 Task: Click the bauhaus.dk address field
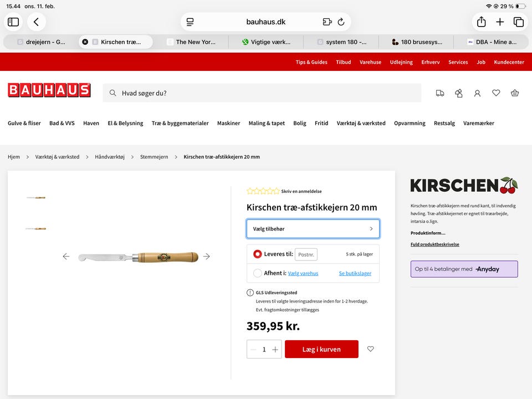(x=265, y=22)
